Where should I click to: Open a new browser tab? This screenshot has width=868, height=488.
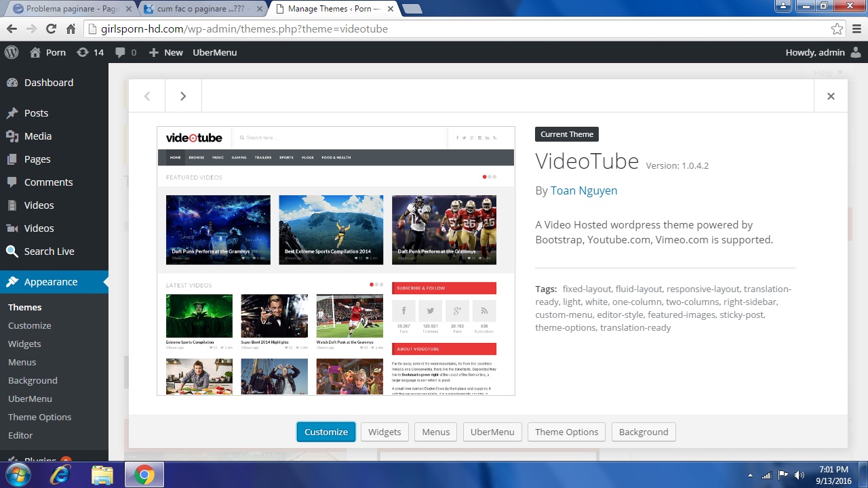[x=412, y=9]
